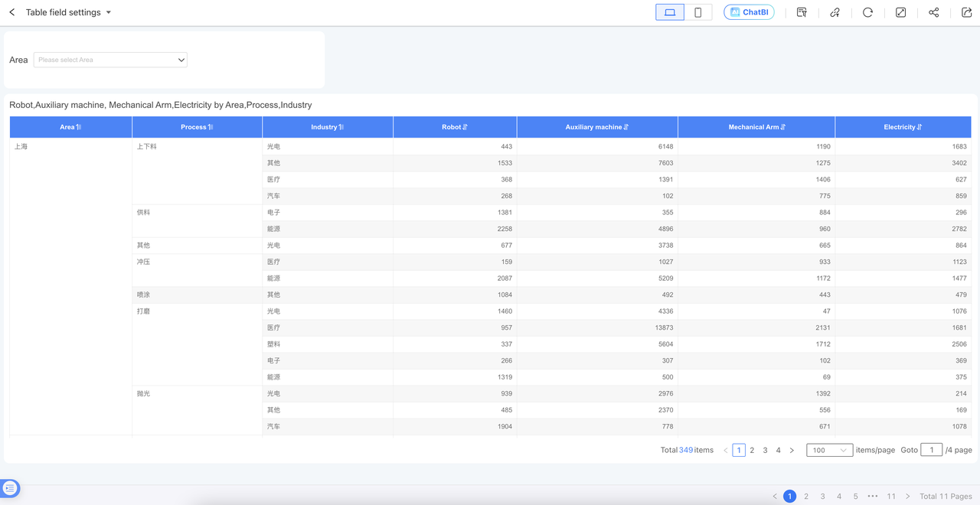Open the Area select dropdown
This screenshot has height=505, width=980.
coord(110,60)
